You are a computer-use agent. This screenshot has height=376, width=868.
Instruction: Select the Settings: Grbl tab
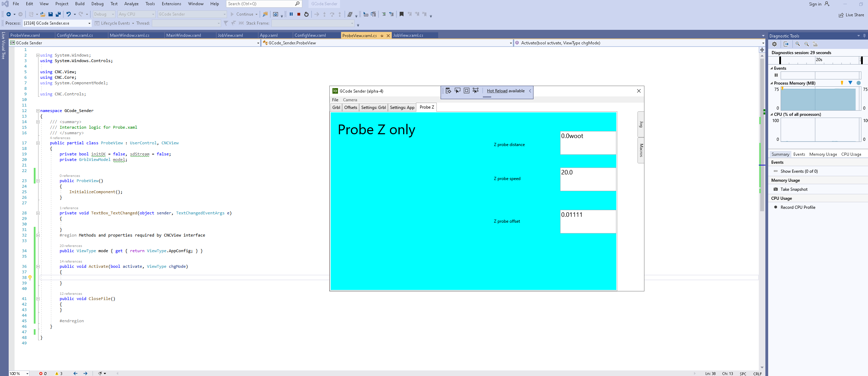pyautogui.click(x=373, y=107)
